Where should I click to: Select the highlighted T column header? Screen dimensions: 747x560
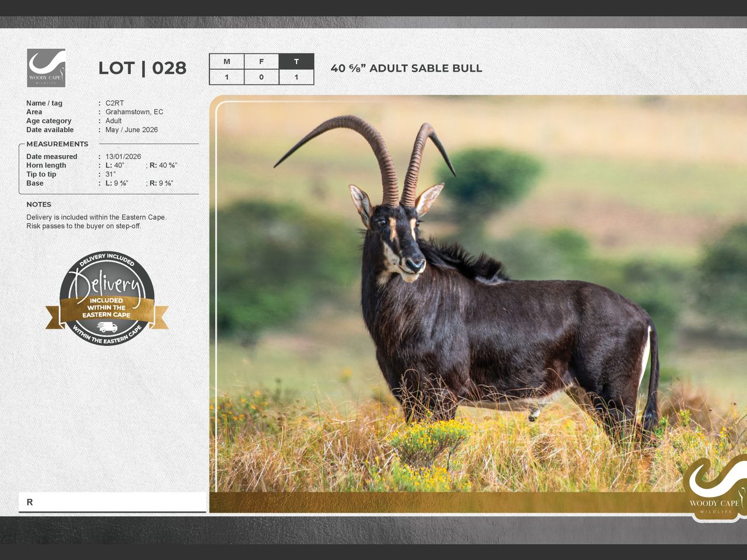[296, 61]
